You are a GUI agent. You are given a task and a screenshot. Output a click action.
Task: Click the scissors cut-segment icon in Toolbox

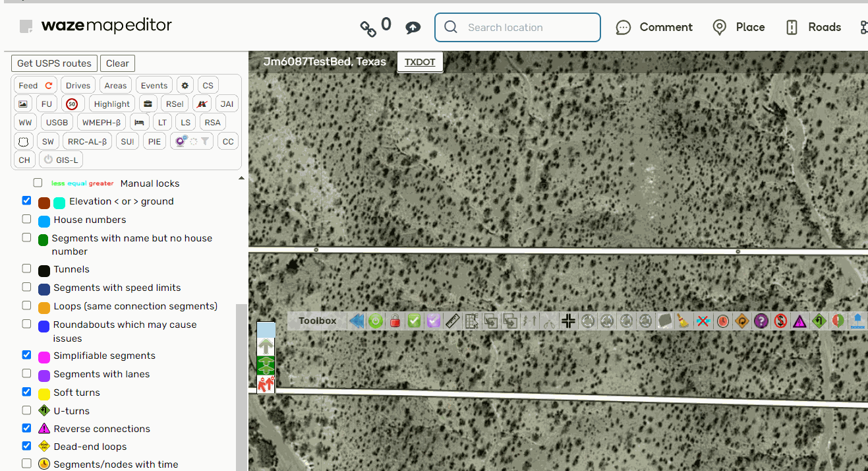[549, 321]
